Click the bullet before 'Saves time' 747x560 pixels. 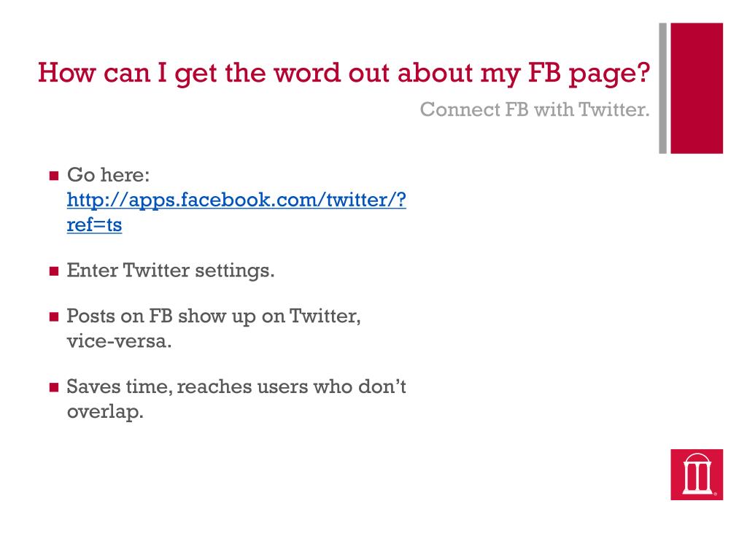[x=54, y=387]
